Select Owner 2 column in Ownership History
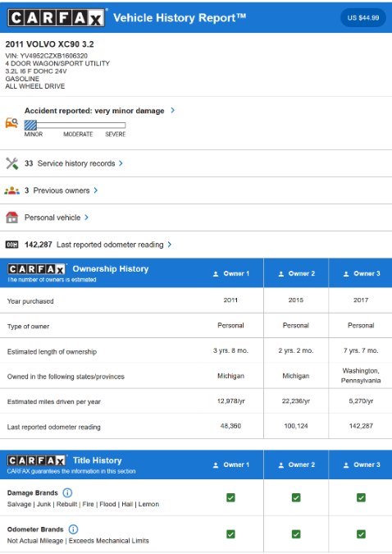The height and width of the screenshot is (554, 392). [296, 273]
